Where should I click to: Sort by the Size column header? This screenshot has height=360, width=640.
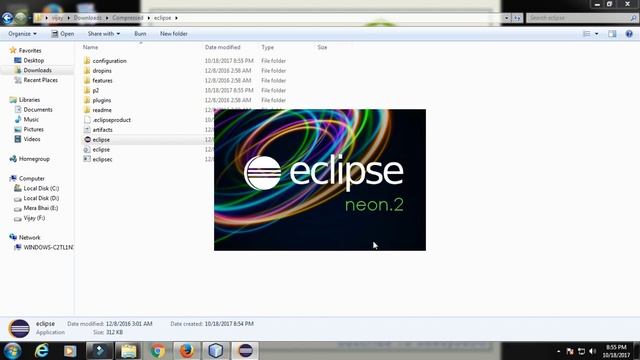[322, 47]
